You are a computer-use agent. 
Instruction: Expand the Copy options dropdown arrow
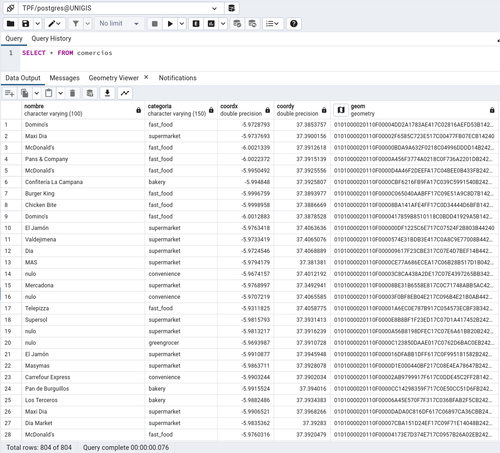(x=37, y=93)
